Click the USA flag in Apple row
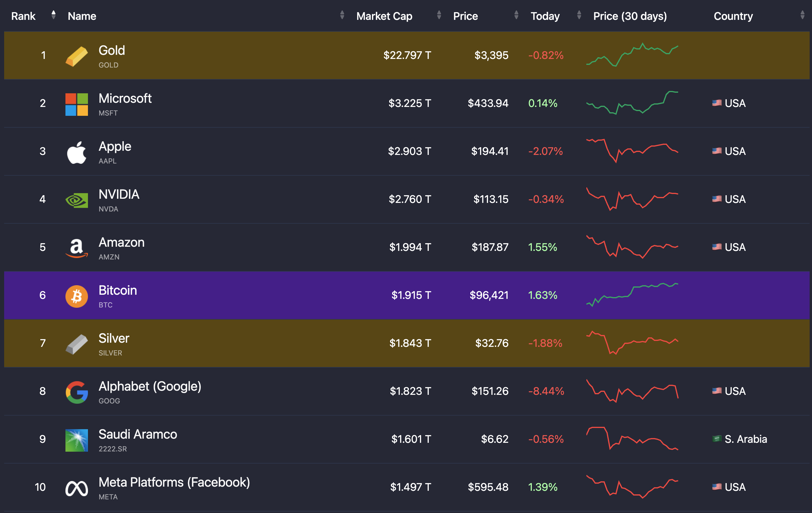 point(717,151)
